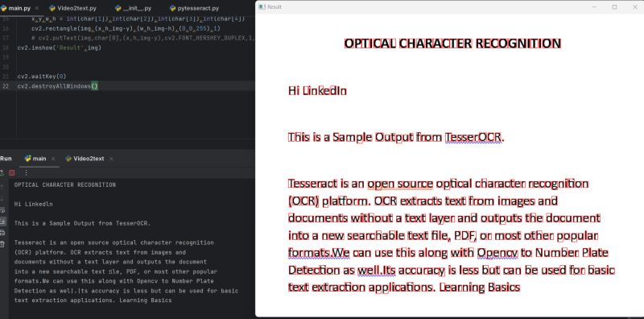The height and width of the screenshot is (319, 644).
Task: Rerun the main script
Action: pyautogui.click(x=2, y=173)
